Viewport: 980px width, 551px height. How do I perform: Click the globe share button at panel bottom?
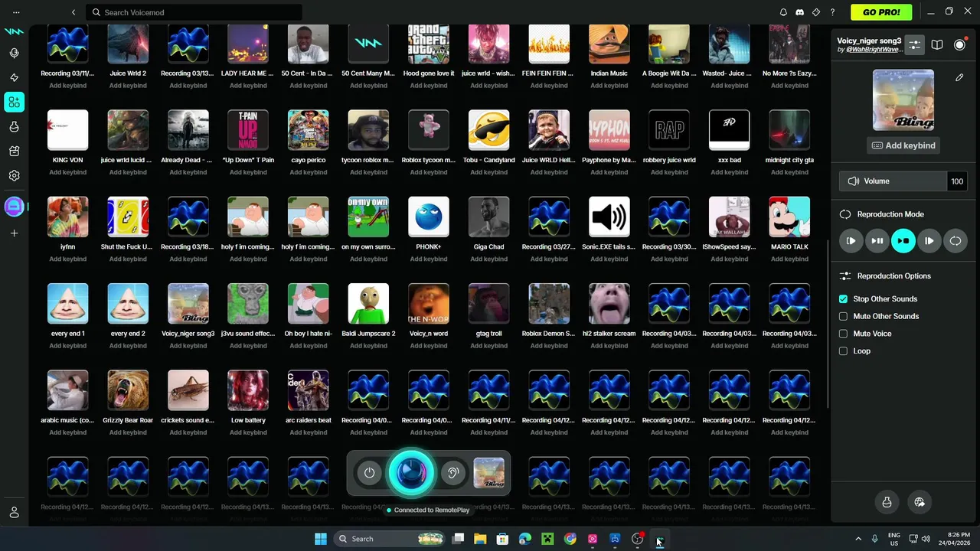tap(920, 502)
